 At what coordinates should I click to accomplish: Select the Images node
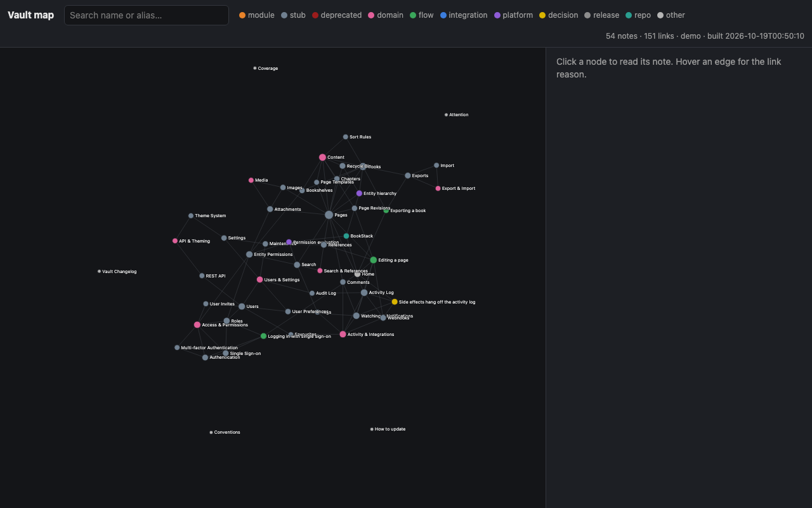(x=283, y=188)
